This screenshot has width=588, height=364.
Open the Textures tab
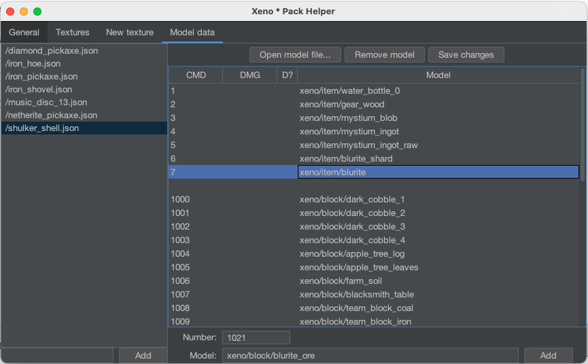72,32
